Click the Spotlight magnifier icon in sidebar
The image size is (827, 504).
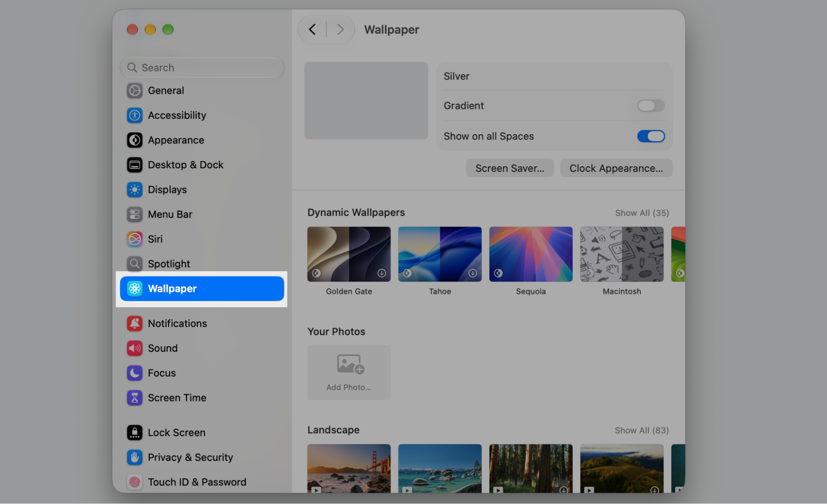pos(134,264)
